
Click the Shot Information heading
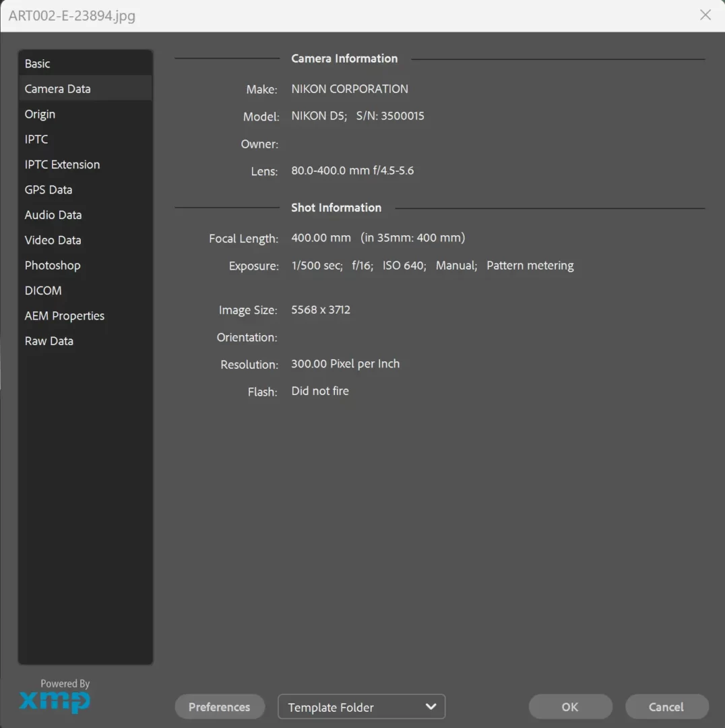point(336,208)
